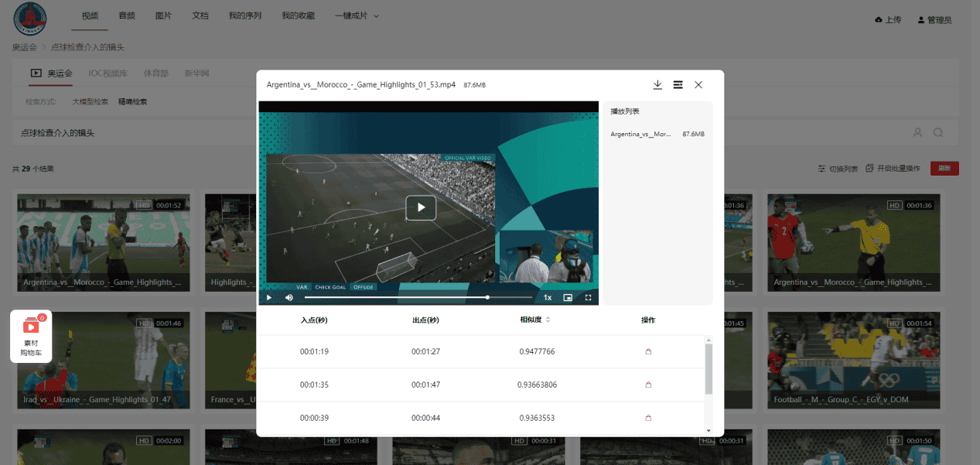The image size is (980, 465).
Task: Click the video progress bar
Action: point(396,297)
